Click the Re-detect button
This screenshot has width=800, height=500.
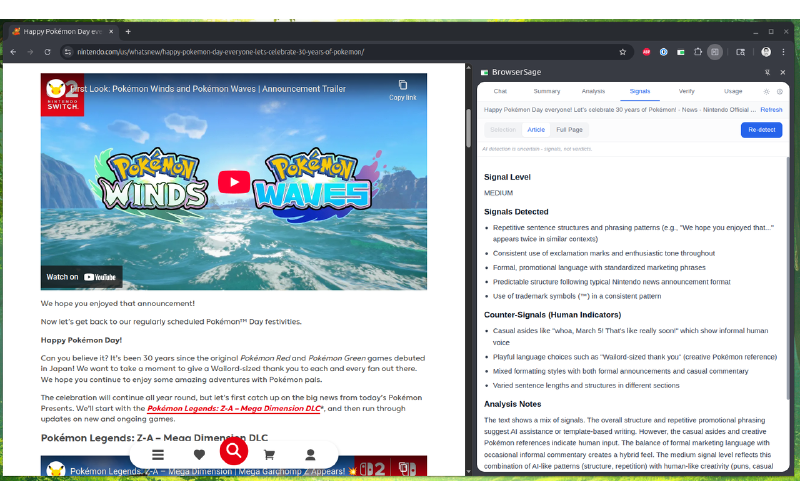click(761, 130)
